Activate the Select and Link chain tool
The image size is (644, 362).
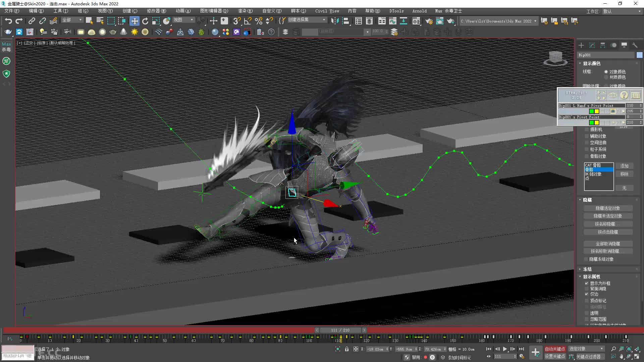(32, 21)
